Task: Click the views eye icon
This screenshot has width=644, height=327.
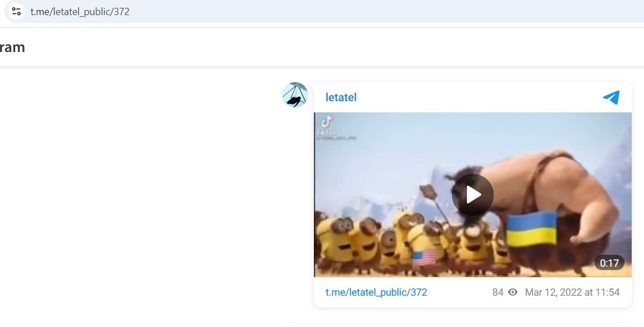Action: 513,292
